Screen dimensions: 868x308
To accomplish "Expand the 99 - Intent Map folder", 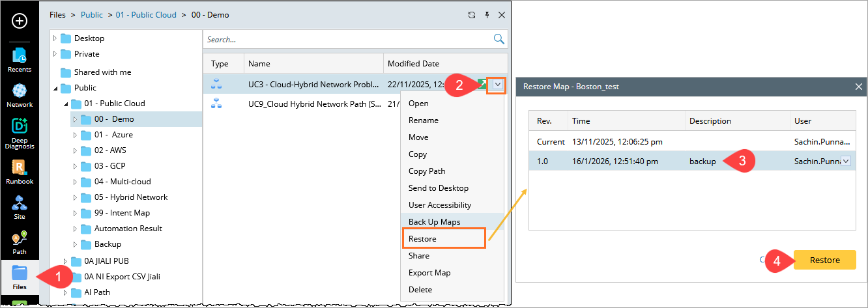I will (75, 213).
